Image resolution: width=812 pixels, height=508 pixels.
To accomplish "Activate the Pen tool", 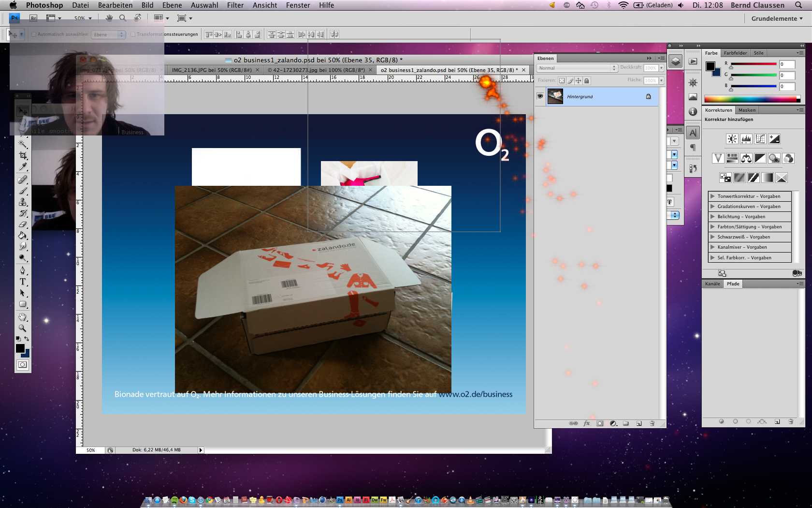I will coord(23,270).
